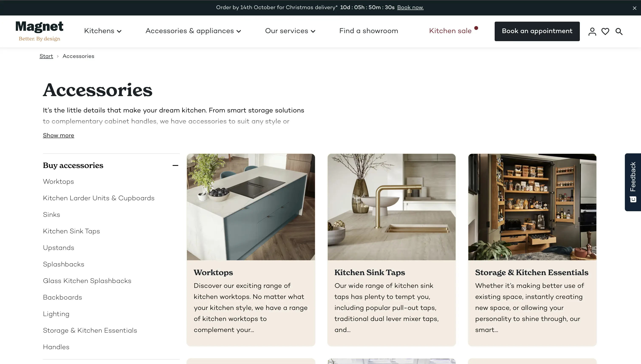641x364 pixels.
Task: Follow the Book now link
Action: point(410,7)
